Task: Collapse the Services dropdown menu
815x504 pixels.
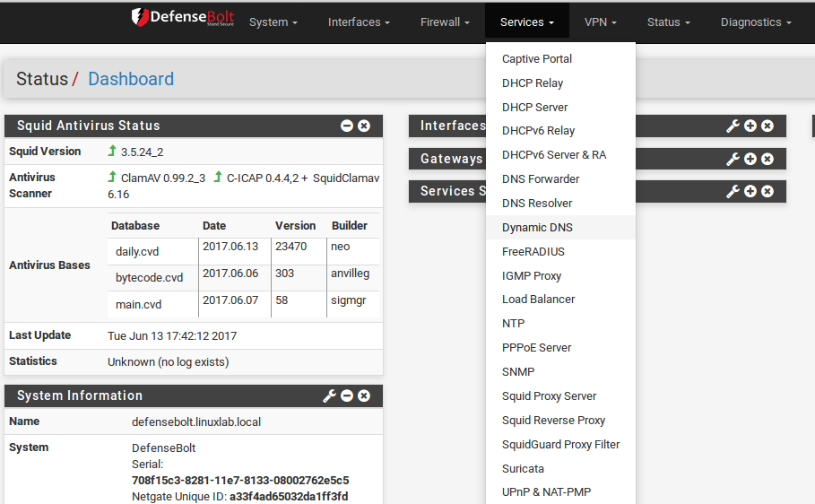Action: pyautogui.click(x=527, y=22)
